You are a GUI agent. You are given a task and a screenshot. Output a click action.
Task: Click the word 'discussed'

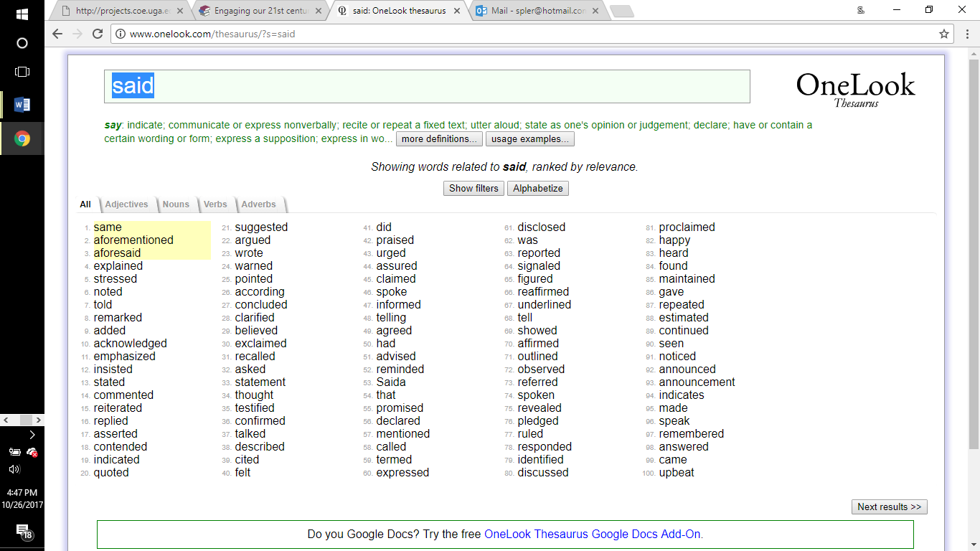[543, 473]
